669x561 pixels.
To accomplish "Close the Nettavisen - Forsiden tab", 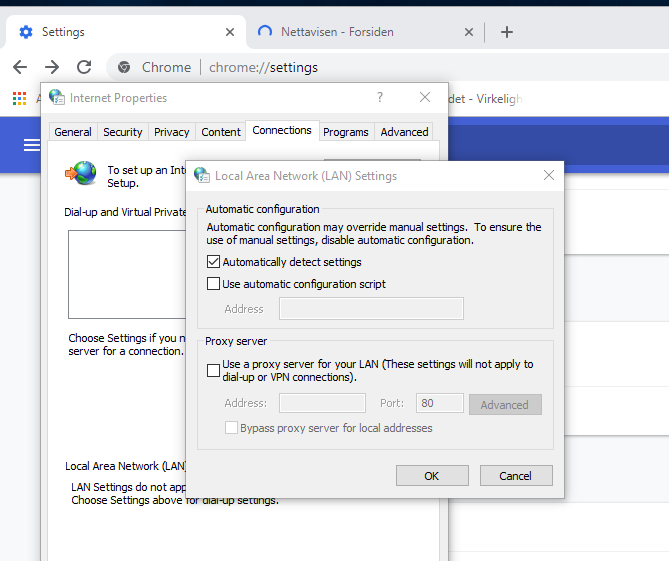I will [x=469, y=32].
